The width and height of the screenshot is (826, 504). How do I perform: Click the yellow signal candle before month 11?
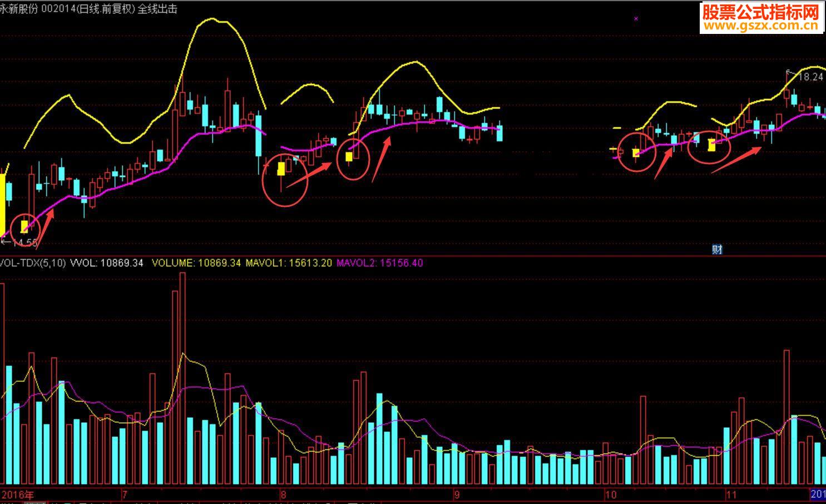click(x=711, y=145)
